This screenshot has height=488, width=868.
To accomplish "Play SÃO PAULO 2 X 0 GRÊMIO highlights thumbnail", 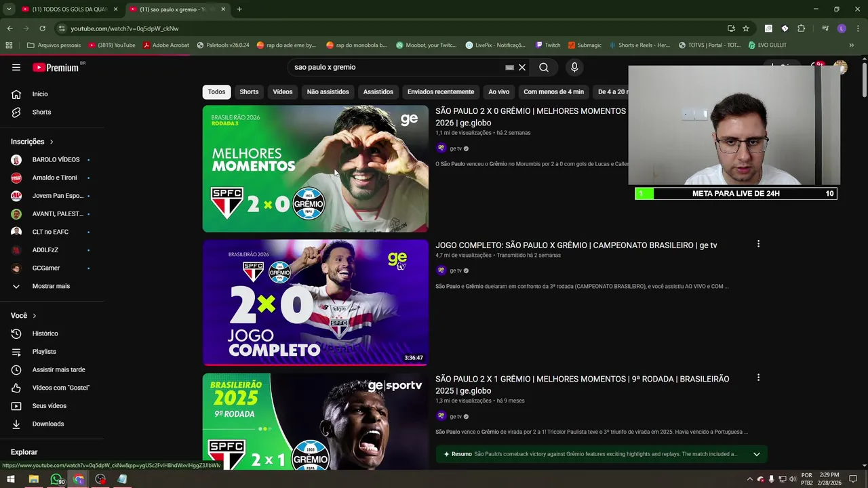I will point(315,169).
